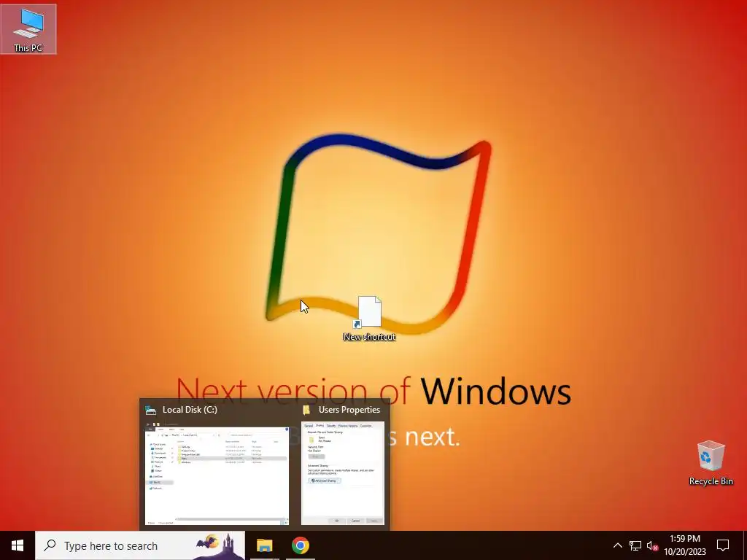This screenshot has height=560, width=747.
Task: Click the magnifier icon in taskbar search
Action: (50, 545)
